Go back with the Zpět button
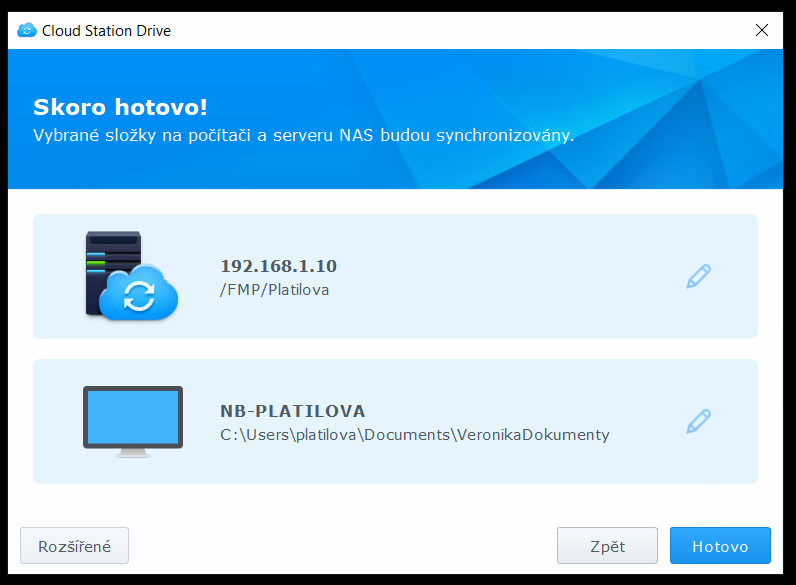Screen dimensions: 796x585 click(x=607, y=546)
